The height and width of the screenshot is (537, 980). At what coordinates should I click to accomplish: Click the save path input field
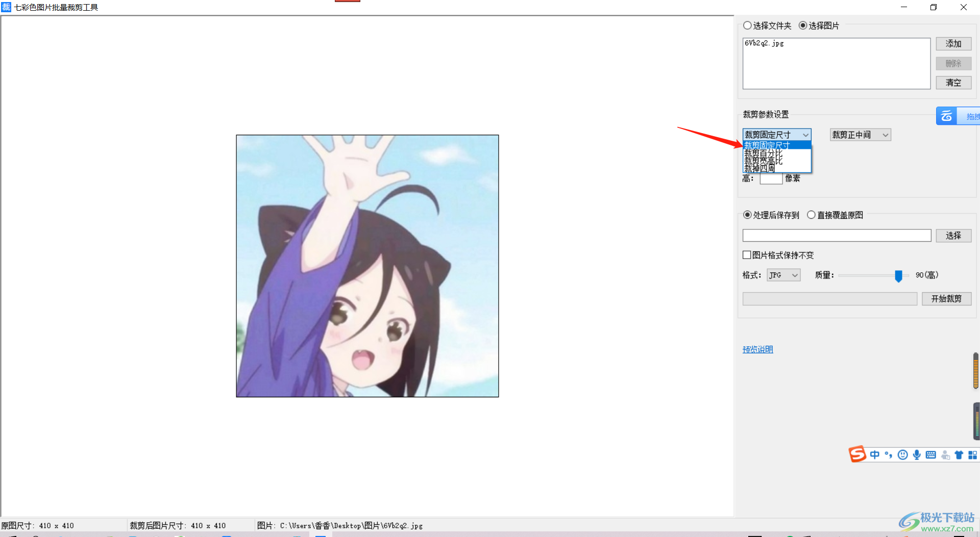click(837, 235)
